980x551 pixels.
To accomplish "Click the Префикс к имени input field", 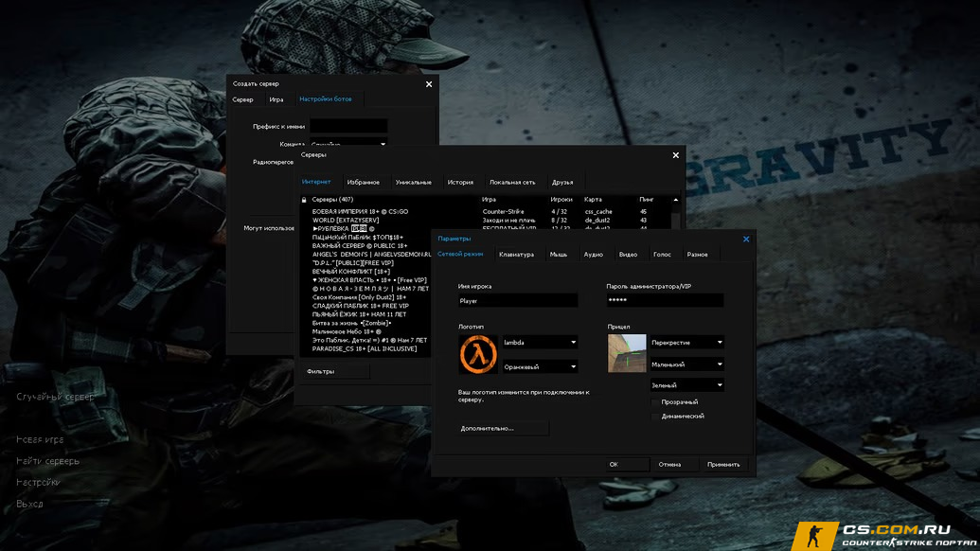I will pyautogui.click(x=348, y=126).
